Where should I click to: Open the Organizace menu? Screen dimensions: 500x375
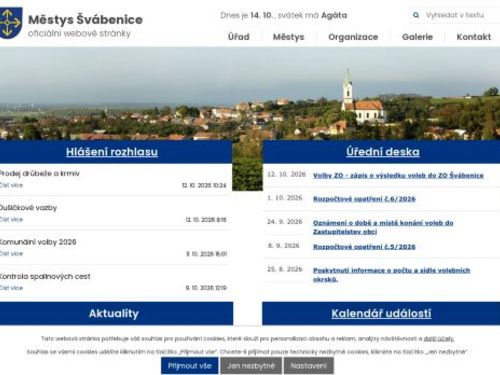click(x=353, y=37)
